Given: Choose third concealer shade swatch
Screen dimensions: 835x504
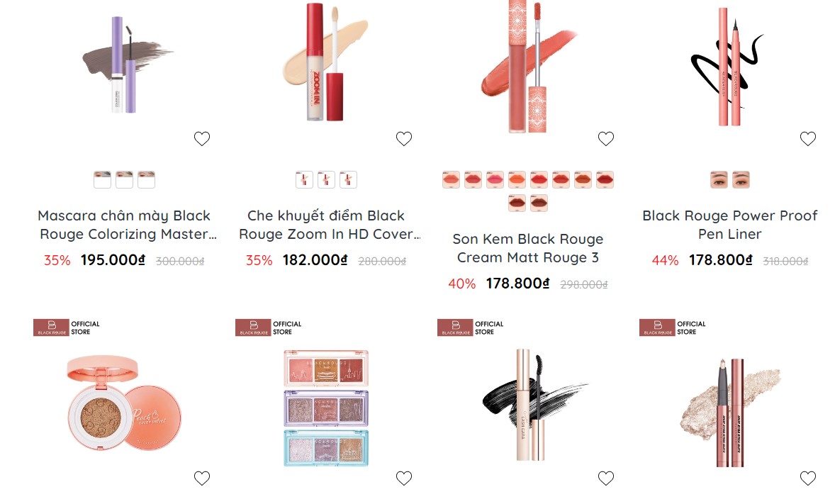Looking at the screenshot, I should pos(348,179).
